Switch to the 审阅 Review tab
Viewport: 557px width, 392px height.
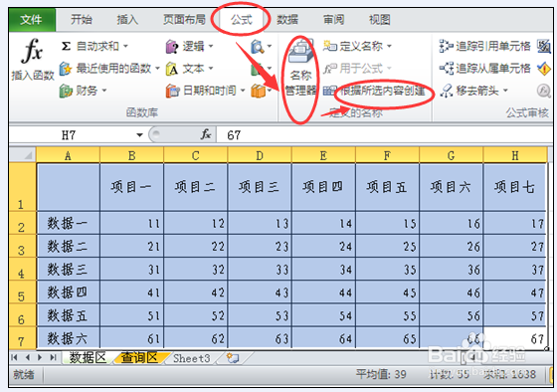tap(333, 20)
